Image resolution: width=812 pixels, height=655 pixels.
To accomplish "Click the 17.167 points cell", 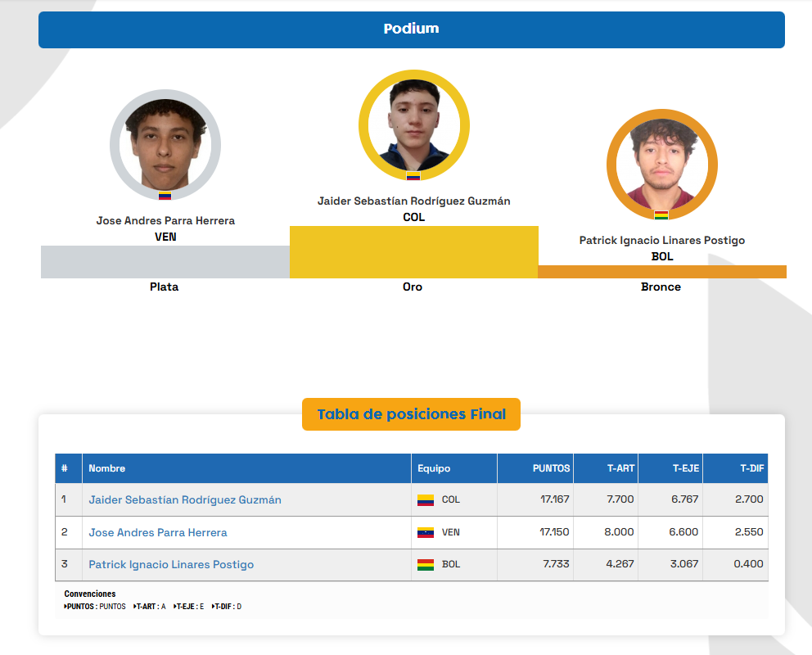I will pos(554,499).
